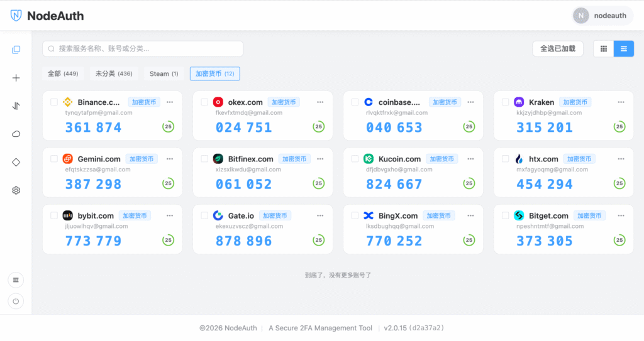
Task: Switch to grid view layout
Action: pyautogui.click(x=603, y=49)
